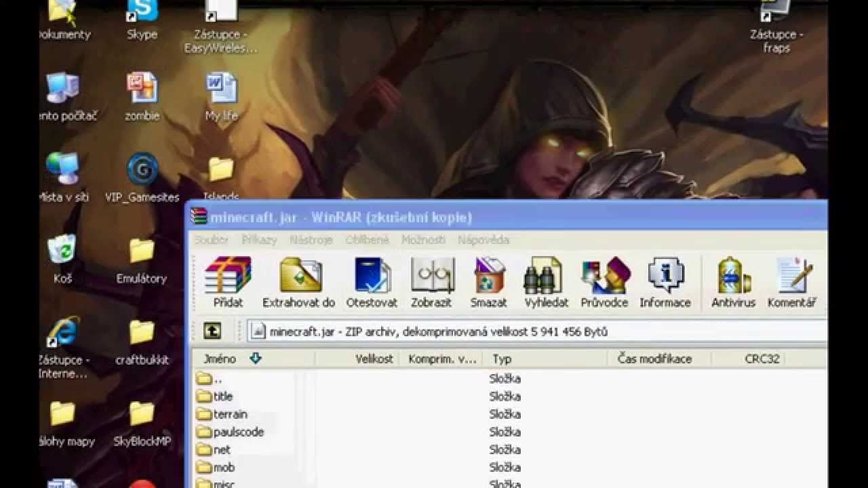This screenshot has height=488, width=868.
Task: Open the Soubor menu
Action: (x=212, y=240)
